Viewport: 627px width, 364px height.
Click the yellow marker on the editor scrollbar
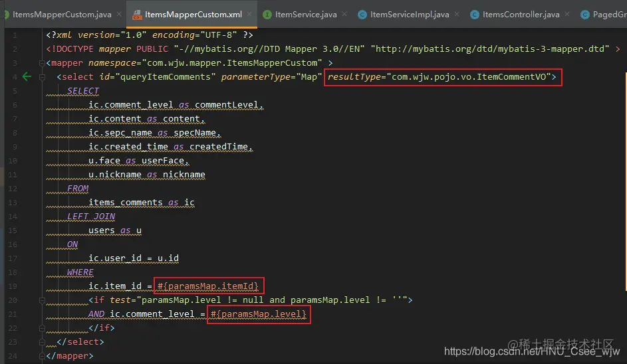626,182
